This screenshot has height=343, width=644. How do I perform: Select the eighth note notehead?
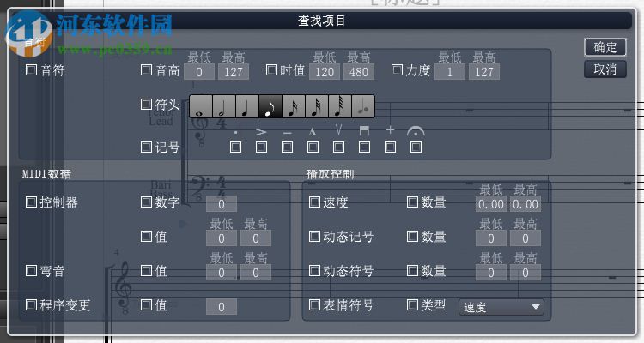coord(270,106)
